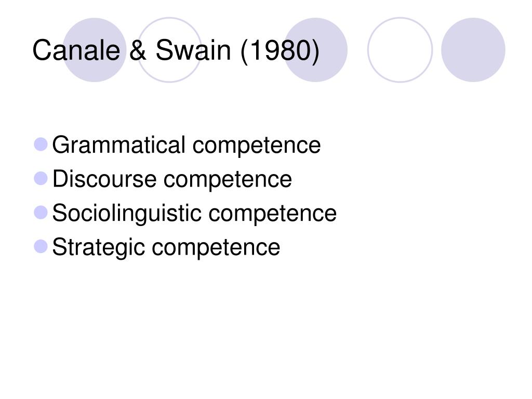Click competence in the Grammatical line
The image size is (532, 399).
[x=257, y=146]
